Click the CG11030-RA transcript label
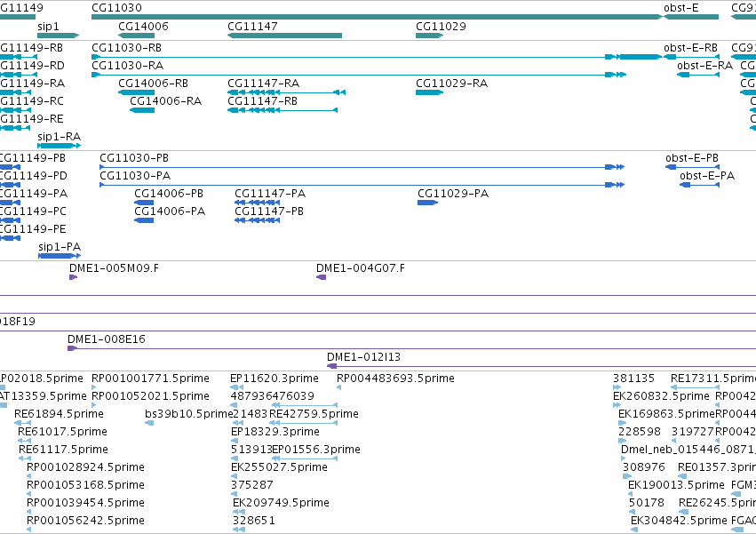756x534 pixels. pyautogui.click(x=128, y=66)
